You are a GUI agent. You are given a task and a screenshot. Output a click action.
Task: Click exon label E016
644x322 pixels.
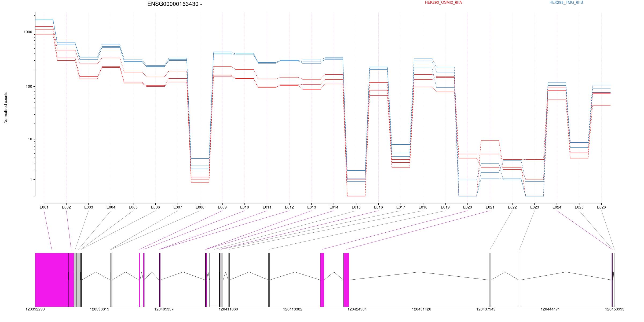coord(378,207)
